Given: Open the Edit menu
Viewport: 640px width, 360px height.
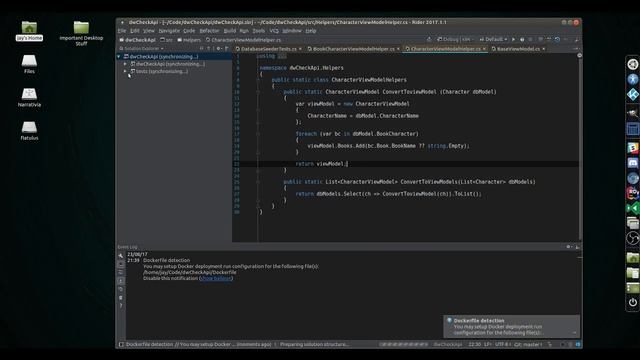Looking at the screenshot, I should 135,31.
